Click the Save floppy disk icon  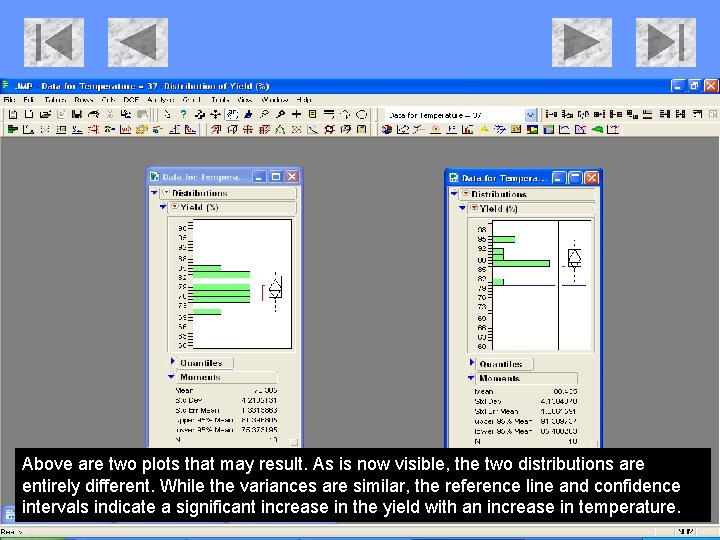tap(77, 114)
